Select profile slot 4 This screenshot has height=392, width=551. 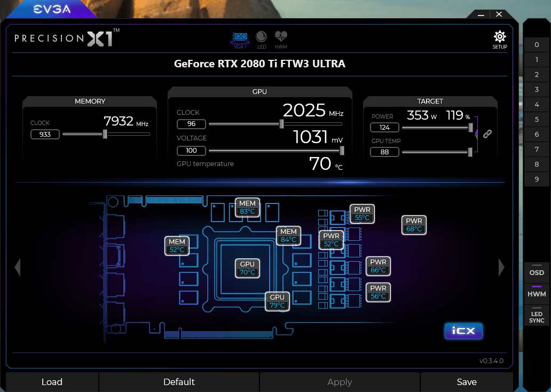pos(537,105)
